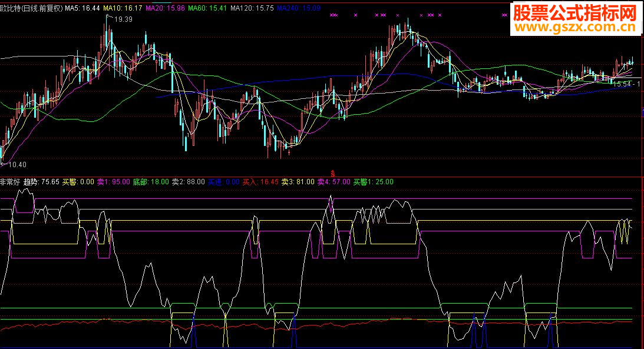Select the 卖2: 88.00 label

pyautogui.click(x=188, y=182)
